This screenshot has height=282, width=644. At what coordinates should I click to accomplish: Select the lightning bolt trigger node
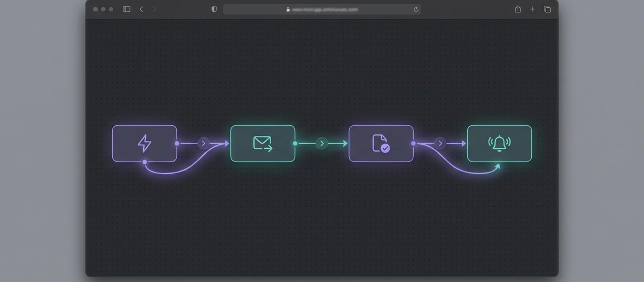pos(144,143)
